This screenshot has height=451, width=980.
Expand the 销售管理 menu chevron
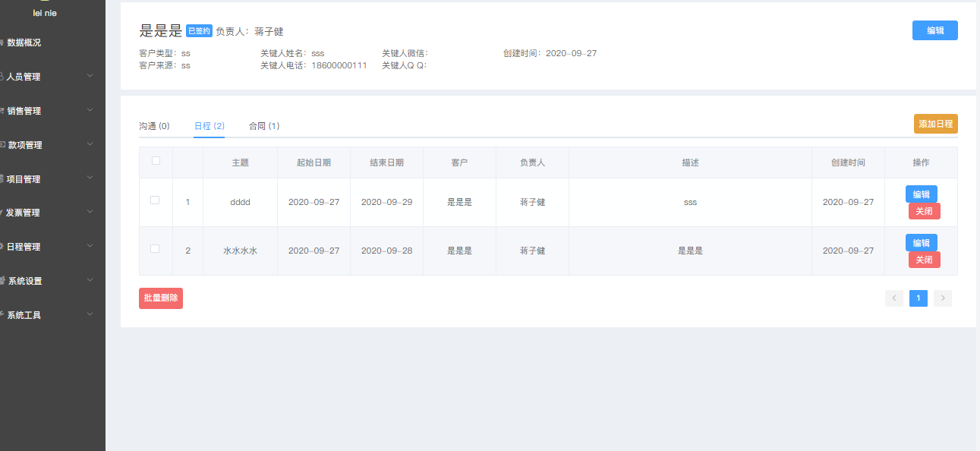click(x=90, y=110)
